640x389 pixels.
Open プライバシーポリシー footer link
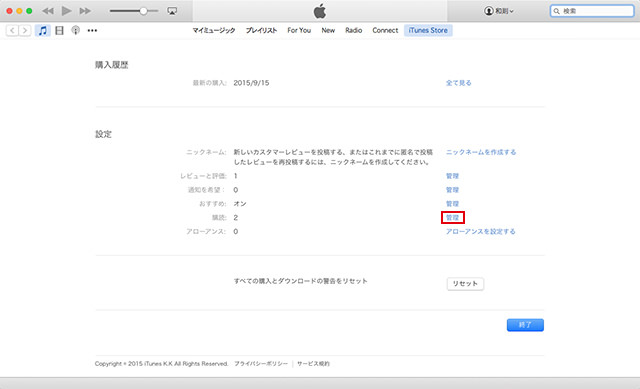click(261, 364)
